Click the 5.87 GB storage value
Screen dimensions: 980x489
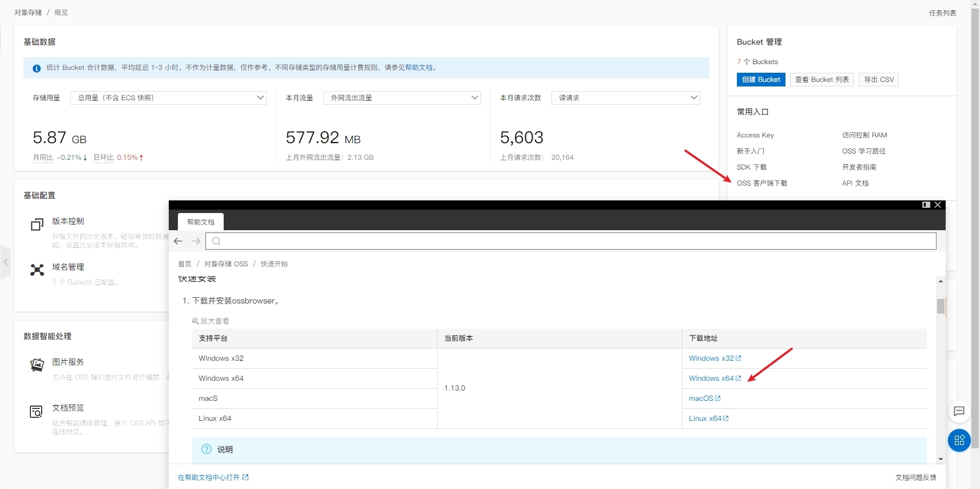(x=59, y=138)
